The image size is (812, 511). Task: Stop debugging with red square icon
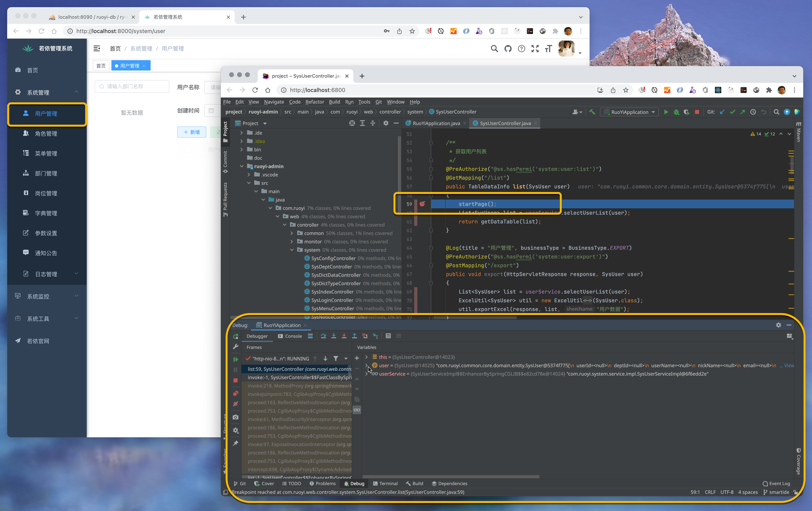coord(235,380)
